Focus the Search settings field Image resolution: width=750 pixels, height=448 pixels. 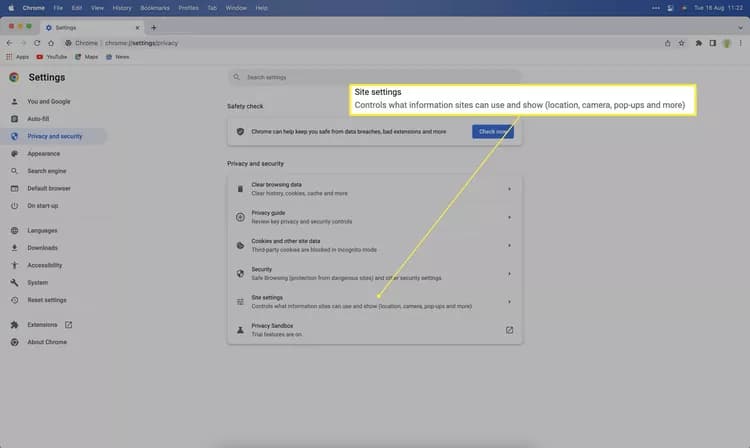click(x=375, y=77)
